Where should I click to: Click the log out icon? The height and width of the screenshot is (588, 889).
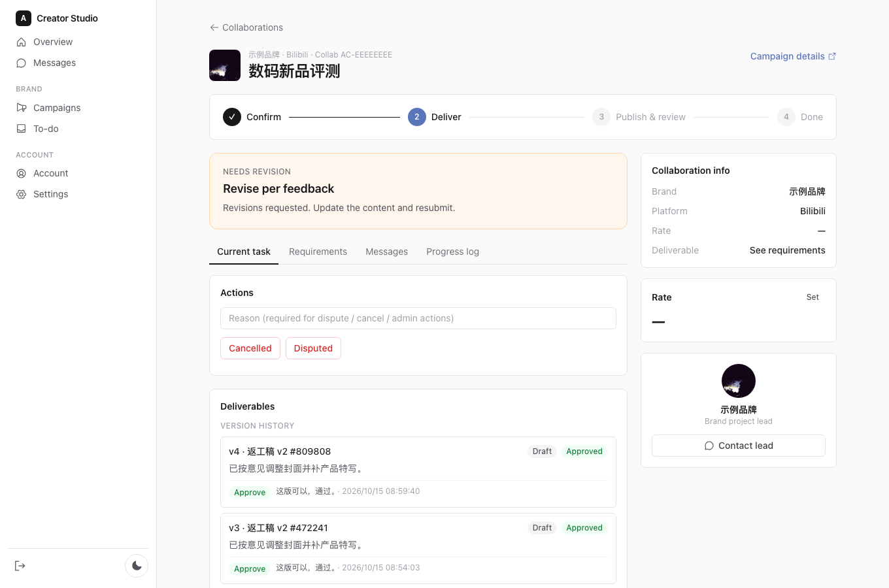[20, 566]
